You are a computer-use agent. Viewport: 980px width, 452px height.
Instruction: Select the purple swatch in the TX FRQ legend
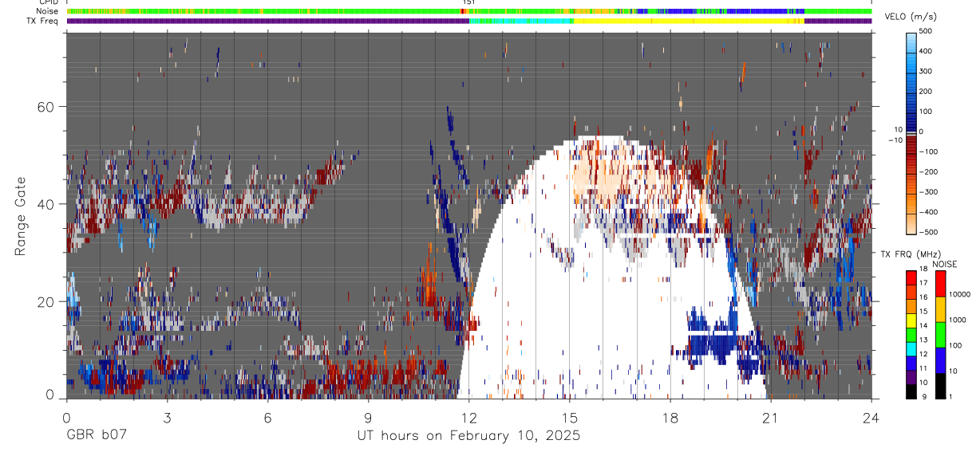coord(911,375)
